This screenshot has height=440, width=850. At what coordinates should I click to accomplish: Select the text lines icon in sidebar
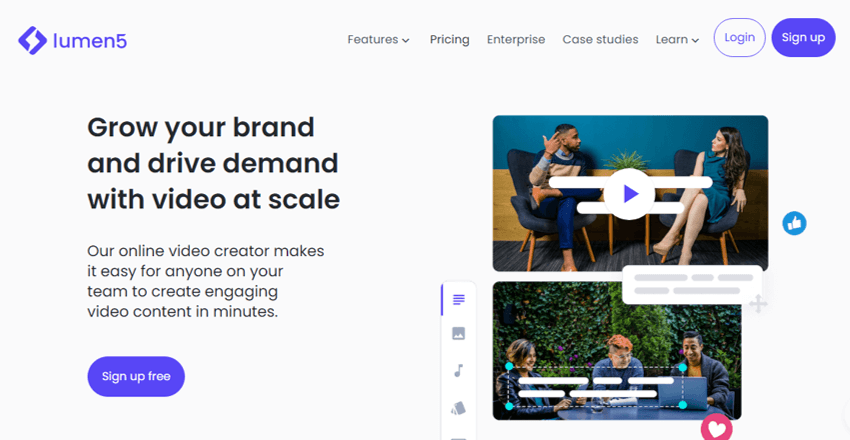[x=459, y=299]
